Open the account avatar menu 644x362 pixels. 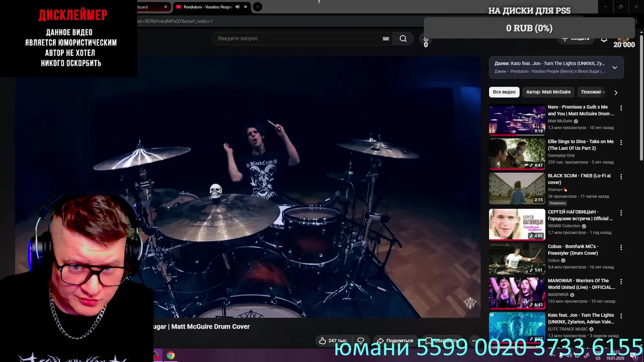[624, 38]
